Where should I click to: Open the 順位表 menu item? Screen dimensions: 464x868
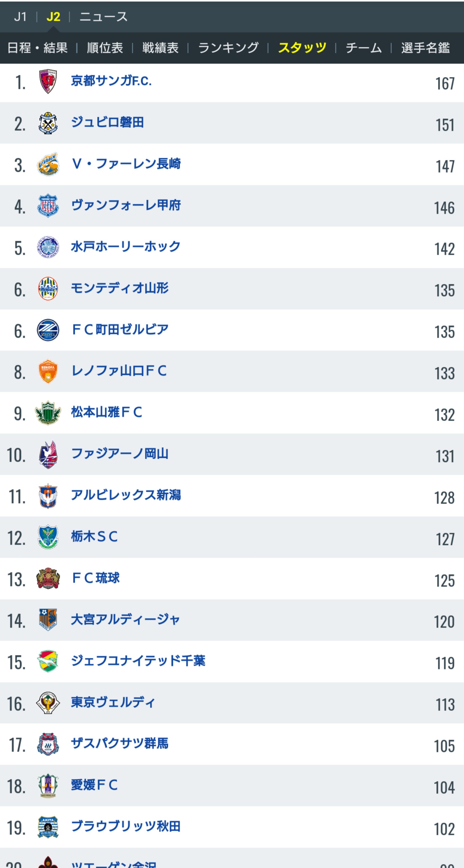(105, 48)
